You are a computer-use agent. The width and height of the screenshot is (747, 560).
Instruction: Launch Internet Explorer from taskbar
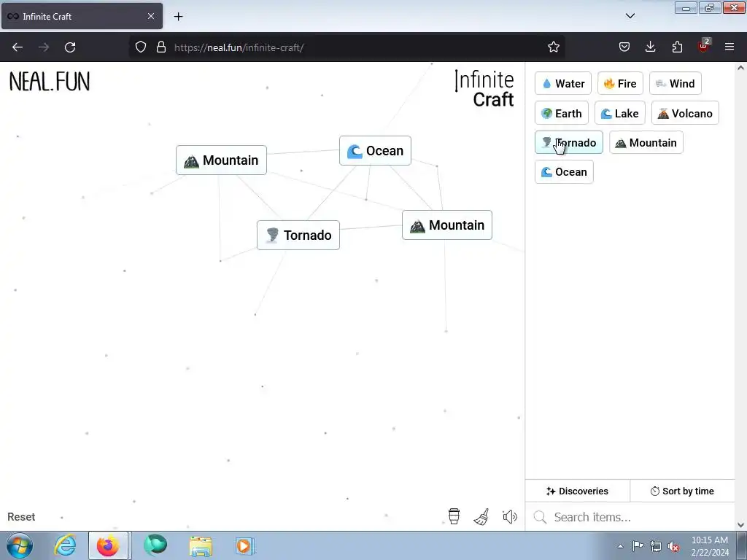65,545
